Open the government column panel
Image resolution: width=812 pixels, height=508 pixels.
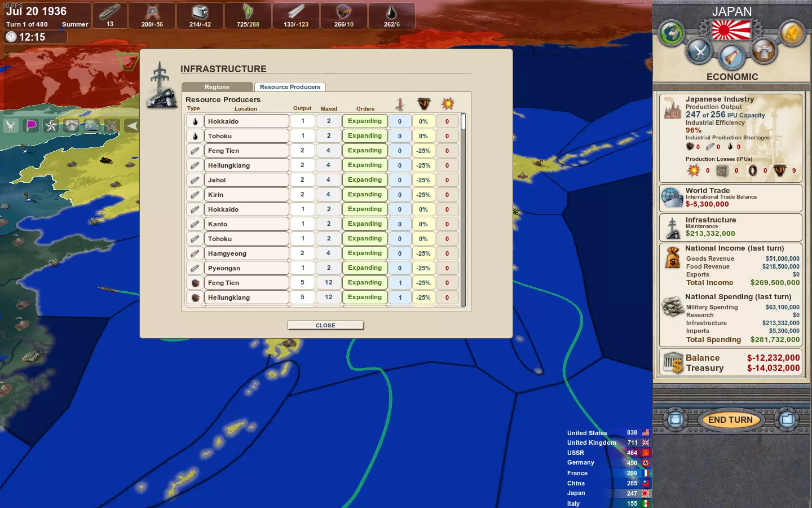point(764,52)
